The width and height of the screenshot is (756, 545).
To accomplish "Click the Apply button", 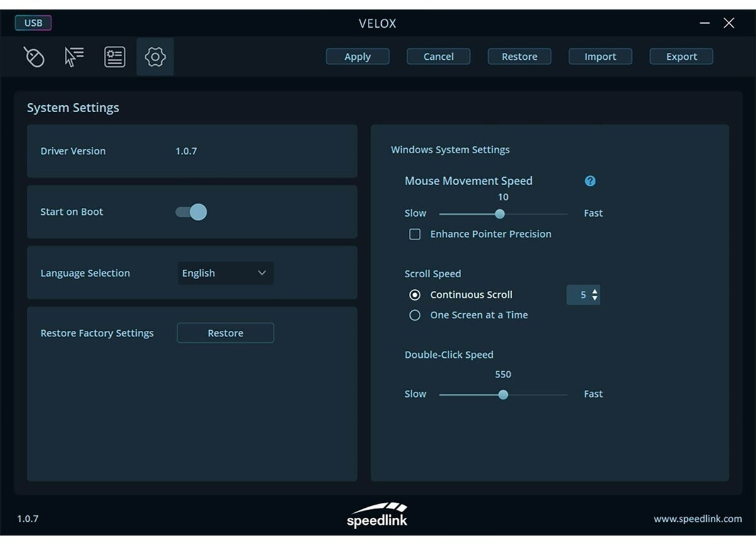I will 357,57.
